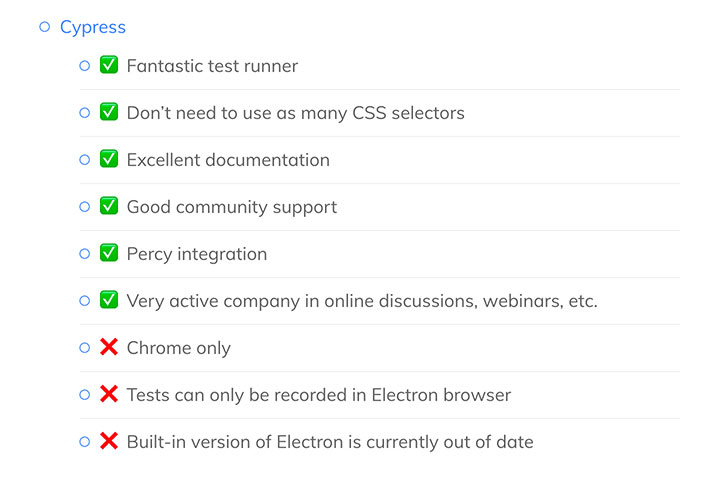The image size is (715, 480).
Task: Click text about Electron being out of date
Action: coord(329,442)
